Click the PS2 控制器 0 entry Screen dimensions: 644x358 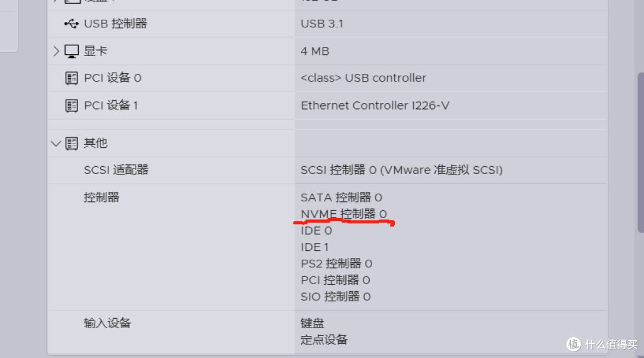[336, 264]
